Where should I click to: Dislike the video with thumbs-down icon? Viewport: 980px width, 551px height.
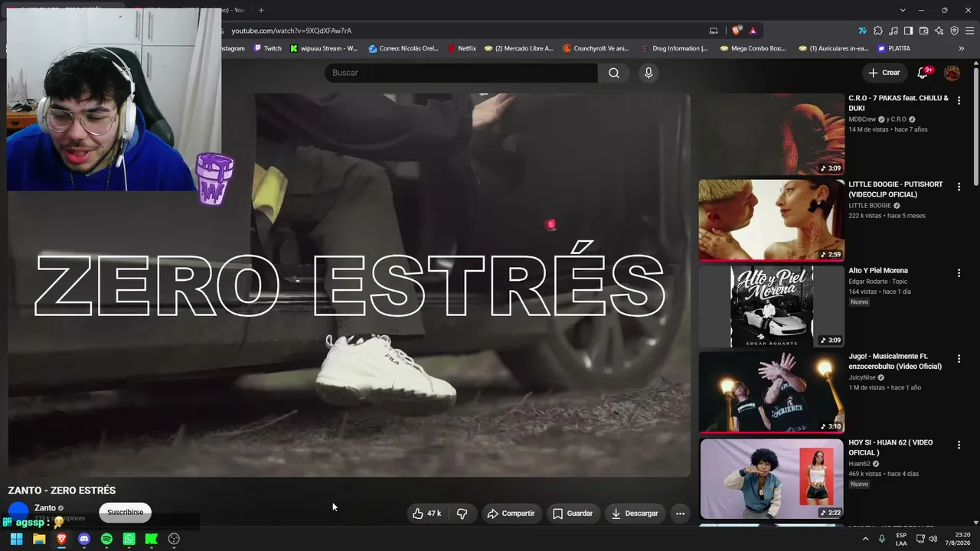click(x=462, y=514)
